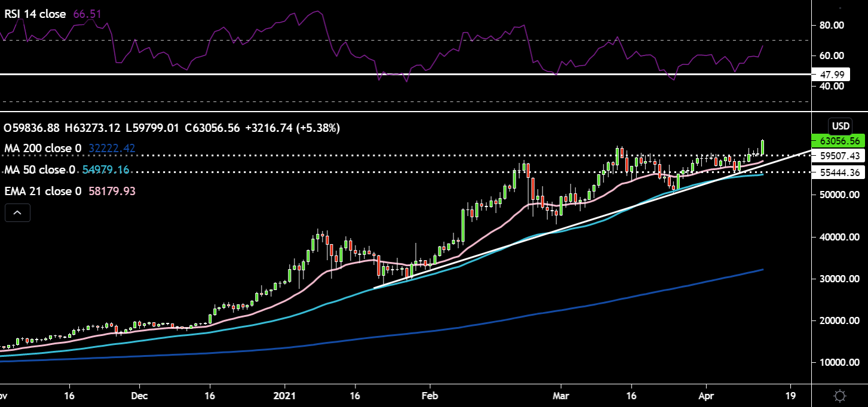Click the Apr label on time axis
868x407 pixels.
707,396
